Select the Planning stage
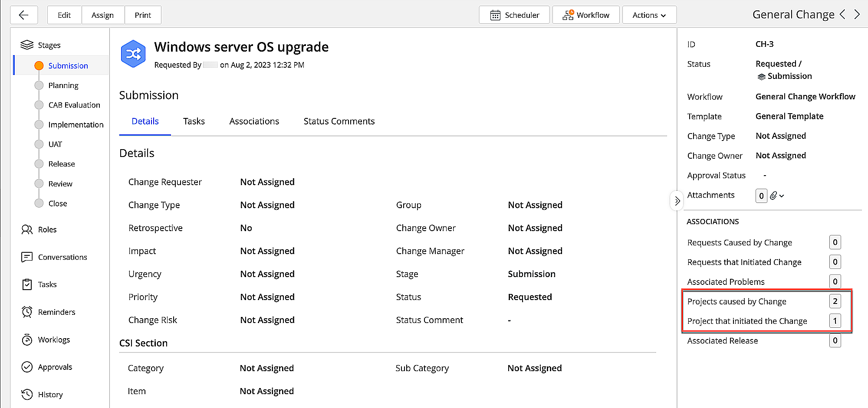Screen dimensions: 868x408 point(63,85)
